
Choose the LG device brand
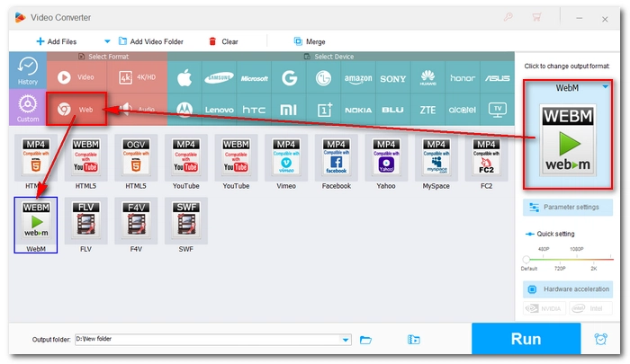pyautogui.click(x=323, y=78)
